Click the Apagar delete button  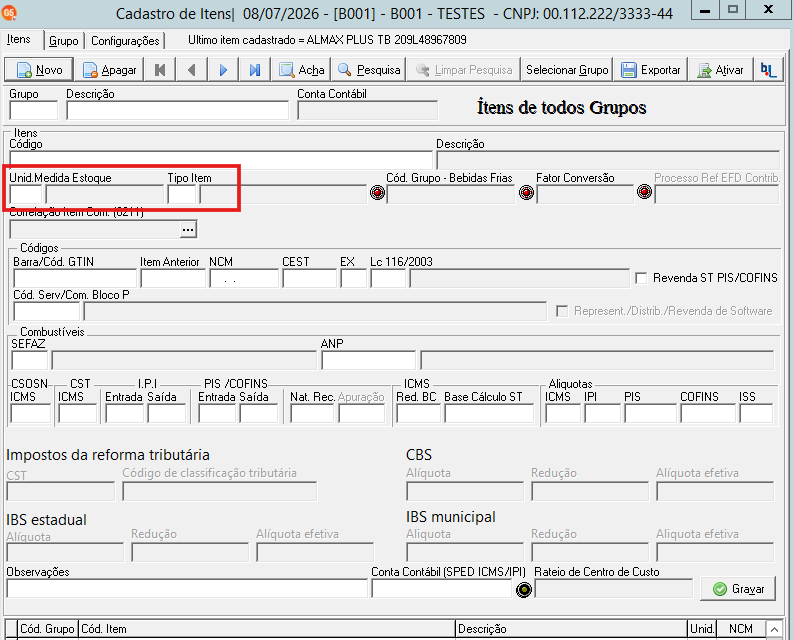(109, 70)
